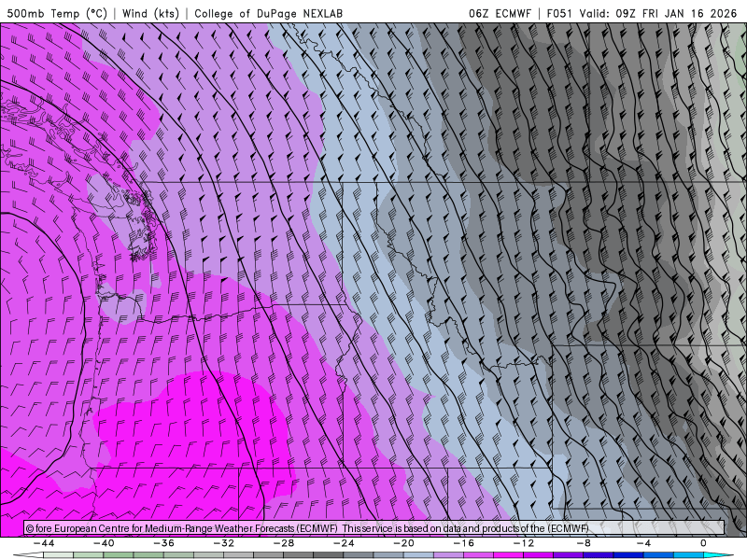The height and width of the screenshot is (560, 747).
Task: Click the "Valid: 09Z FRI JAN 16 2026" text
Action: coord(658,13)
